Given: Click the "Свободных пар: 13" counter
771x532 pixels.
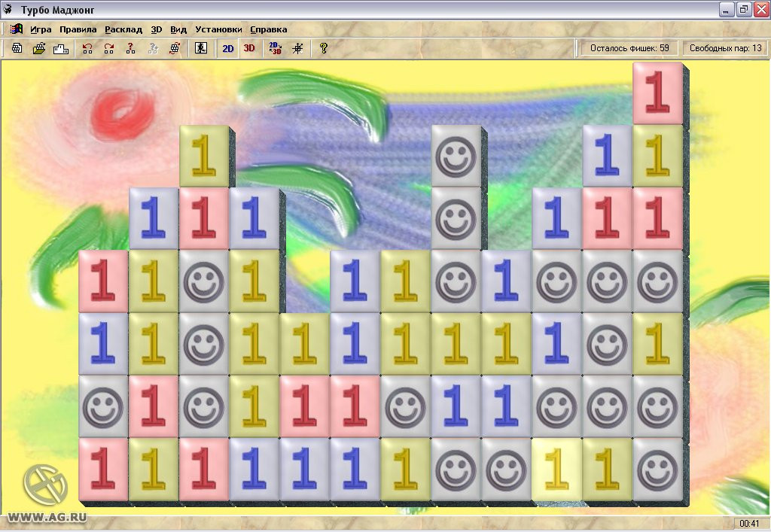Looking at the screenshot, I should 725,48.
